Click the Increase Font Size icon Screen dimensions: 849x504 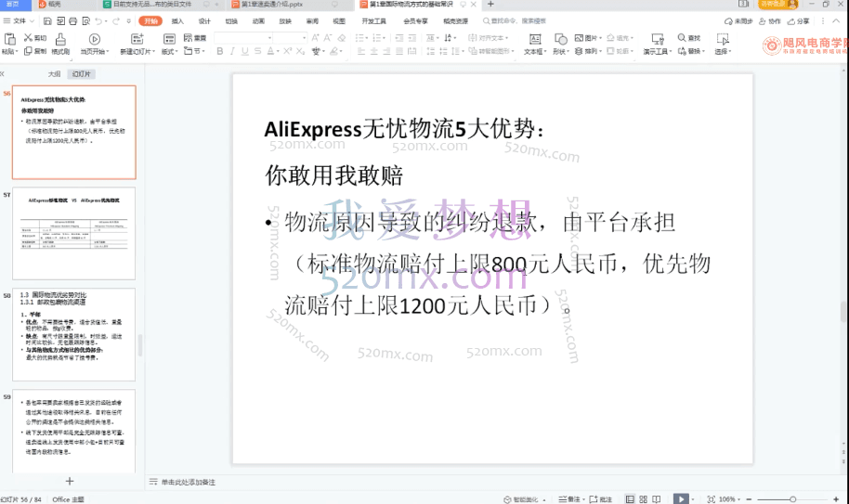pos(315,38)
